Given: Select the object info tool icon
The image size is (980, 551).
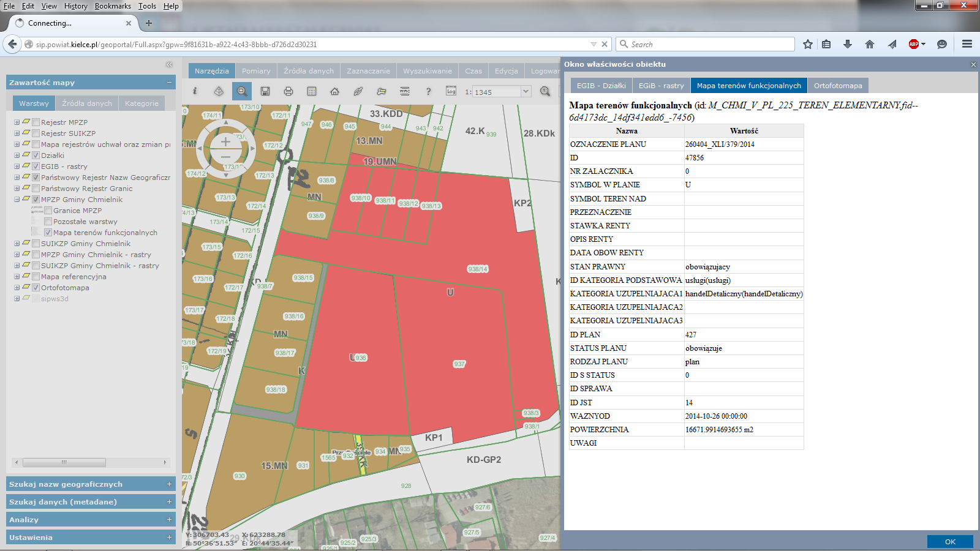Looking at the screenshot, I should coord(195,91).
